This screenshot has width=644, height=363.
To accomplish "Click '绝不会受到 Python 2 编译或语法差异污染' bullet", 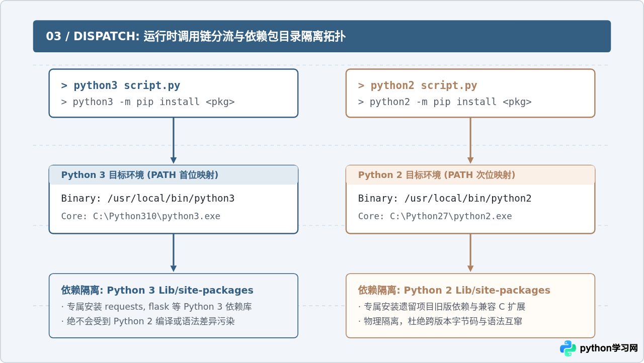I will [x=148, y=321].
